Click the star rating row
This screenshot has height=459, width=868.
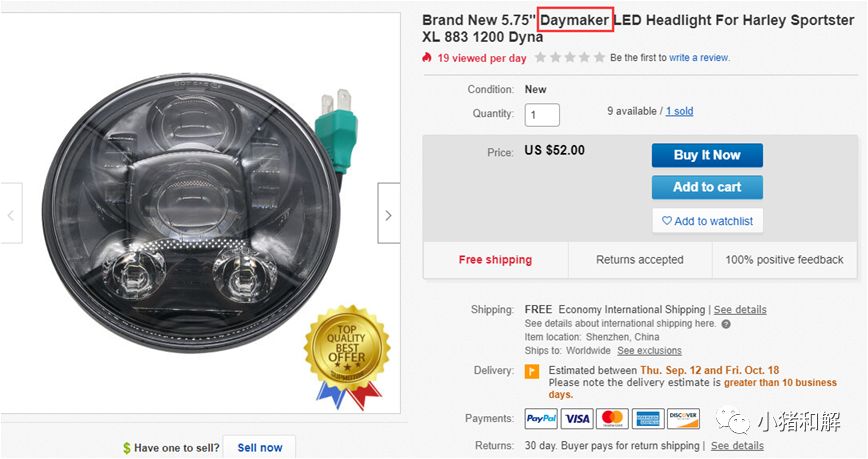coord(570,58)
